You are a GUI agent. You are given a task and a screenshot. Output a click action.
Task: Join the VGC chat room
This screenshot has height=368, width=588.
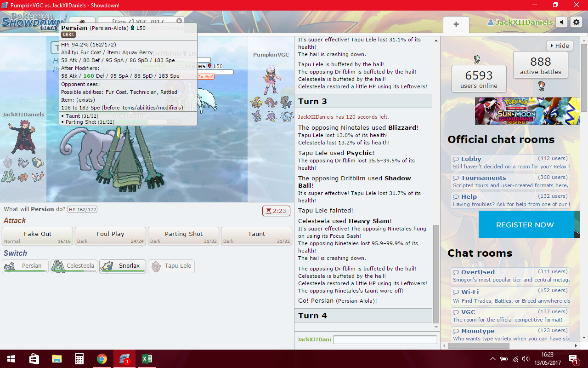click(x=510, y=315)
